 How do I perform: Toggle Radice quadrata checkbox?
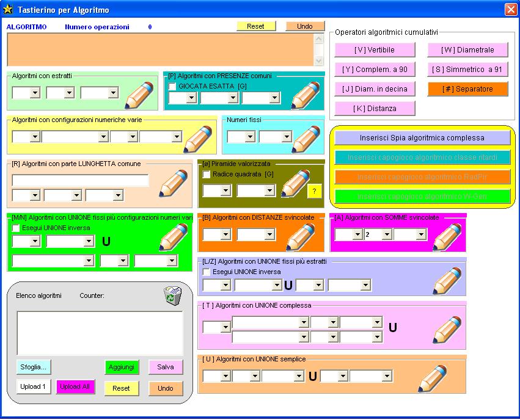[x=207, y=175]
